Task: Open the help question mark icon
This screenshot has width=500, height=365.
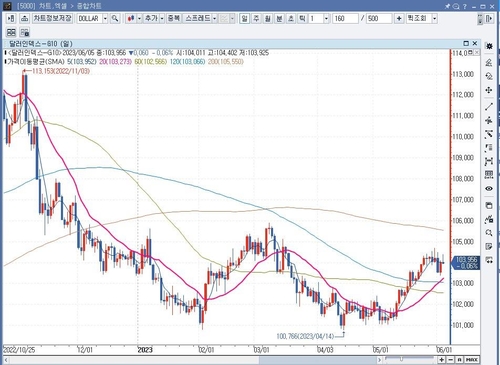Action: [x=465, y=6]
